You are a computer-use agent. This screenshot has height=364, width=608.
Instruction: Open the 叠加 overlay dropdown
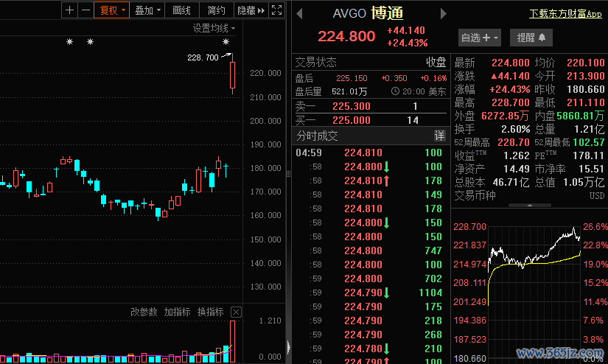(147, 10)
